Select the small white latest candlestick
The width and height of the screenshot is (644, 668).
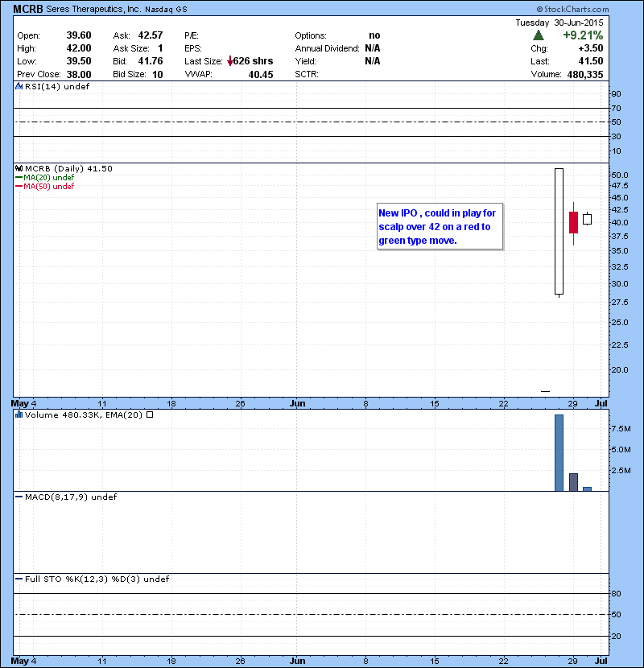pyautogui.click(x=588, y=219)
